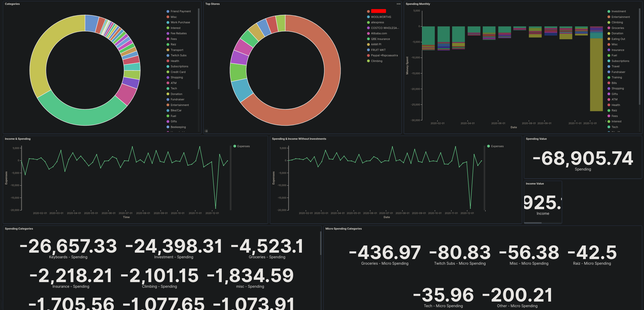The image size is (644, 310).
Task: Click the -2,101.15 Climbing spending metric
Action: pos(159,276)
